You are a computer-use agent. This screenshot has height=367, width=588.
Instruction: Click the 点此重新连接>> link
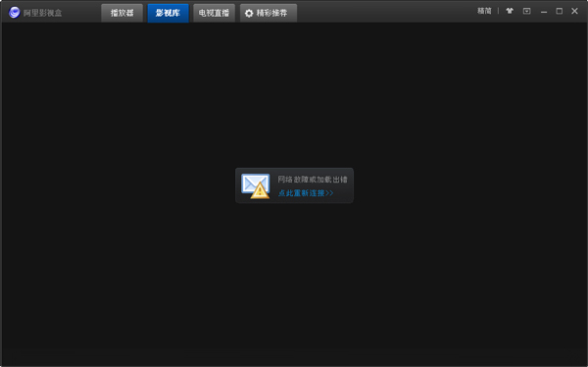[306, 193]
